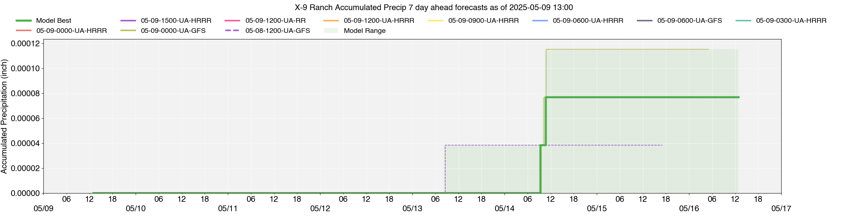This screenshot has width=868, height=217.
Task: Select the 05-09-0000-UA-HRRR legend entry
Action: 61,31
